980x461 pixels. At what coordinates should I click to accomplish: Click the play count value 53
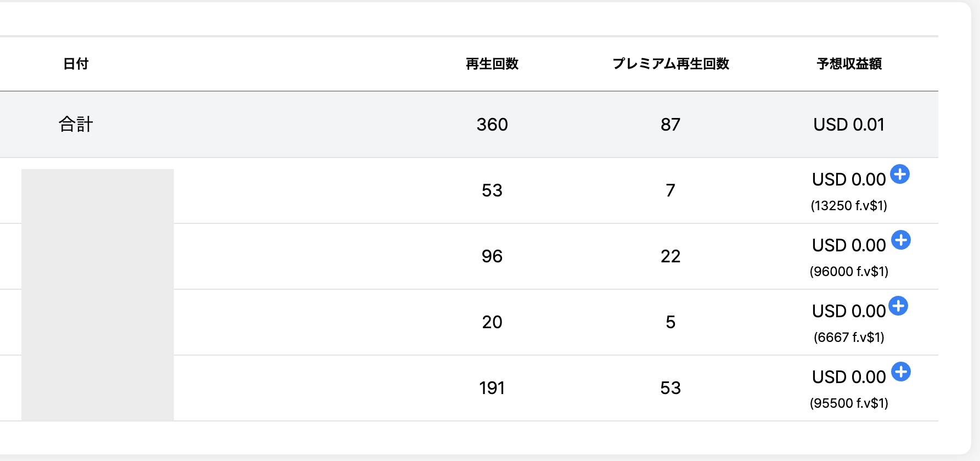[x=492, y=190]
